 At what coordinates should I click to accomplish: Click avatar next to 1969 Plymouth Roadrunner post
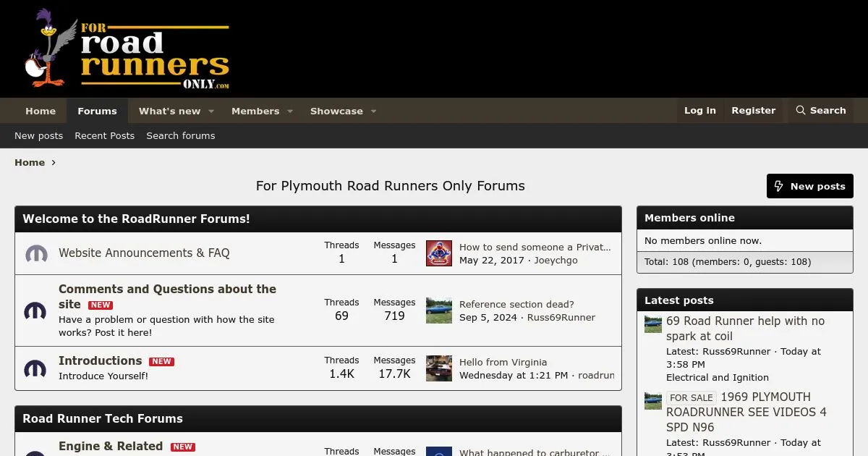(653, 401)
